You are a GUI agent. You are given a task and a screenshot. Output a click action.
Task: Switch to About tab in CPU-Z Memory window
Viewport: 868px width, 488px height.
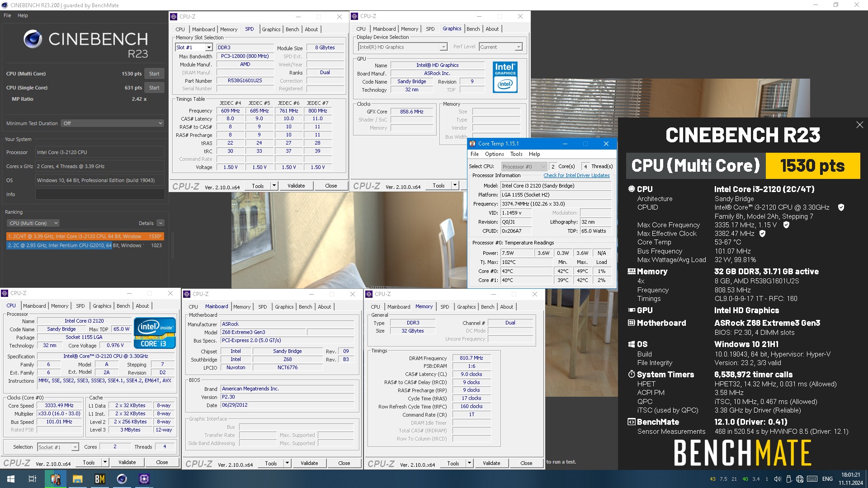point(507,307)
